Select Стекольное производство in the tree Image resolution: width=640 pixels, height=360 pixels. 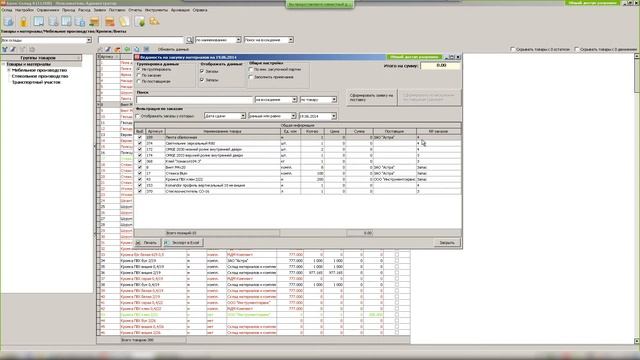[x=40, y=76]
